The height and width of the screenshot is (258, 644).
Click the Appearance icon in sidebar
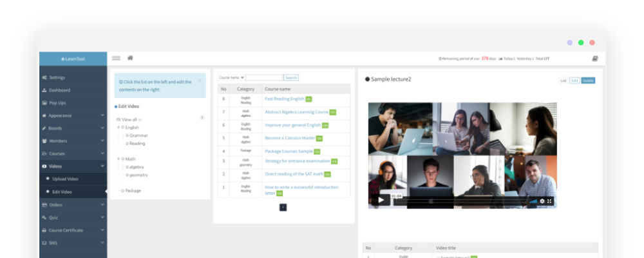pyautogui.click(x=44, y=115)
